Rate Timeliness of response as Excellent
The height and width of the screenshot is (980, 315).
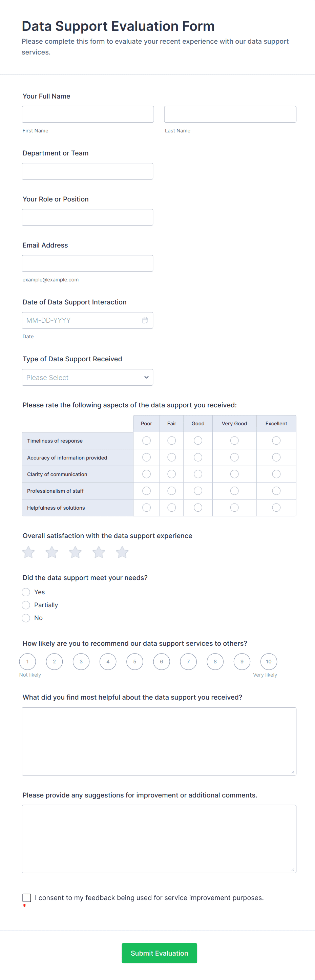point(276,440)
